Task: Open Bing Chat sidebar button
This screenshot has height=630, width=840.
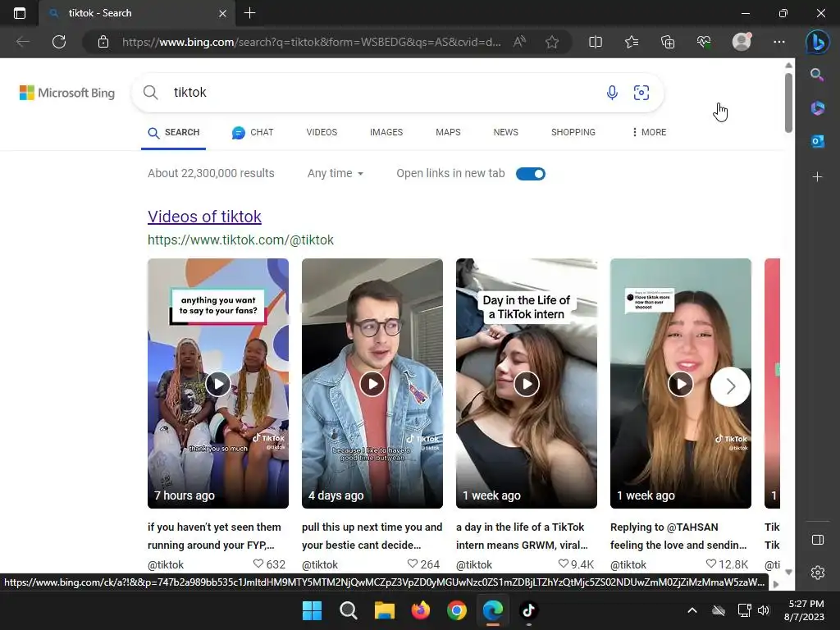Action: (x=818, y=42)
